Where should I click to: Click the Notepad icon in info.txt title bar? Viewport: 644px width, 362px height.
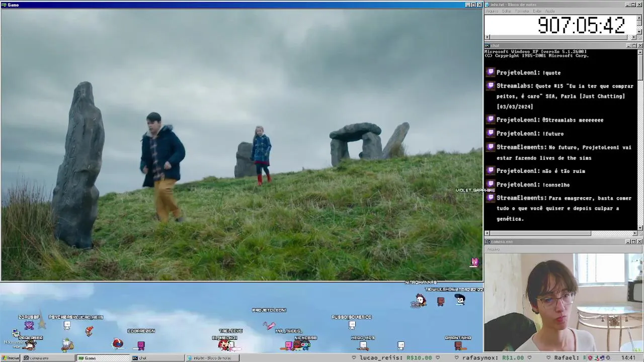[487, 5]
